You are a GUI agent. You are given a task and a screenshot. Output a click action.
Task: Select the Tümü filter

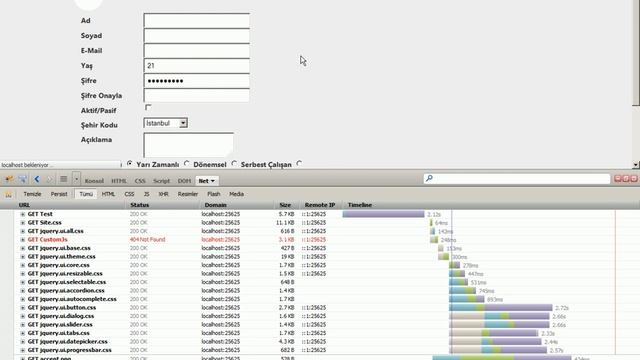[86, 194]
